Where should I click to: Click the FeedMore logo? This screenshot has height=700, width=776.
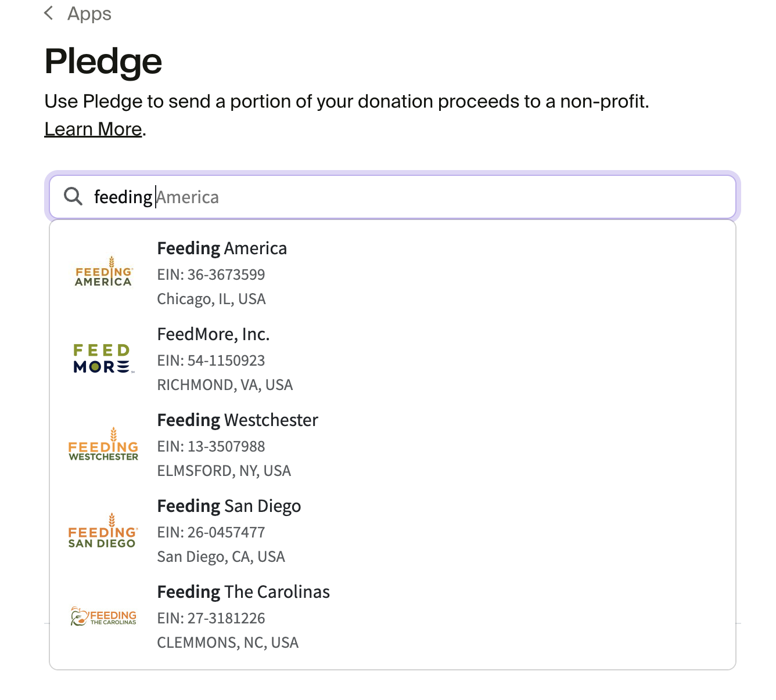tap(103, 358)
